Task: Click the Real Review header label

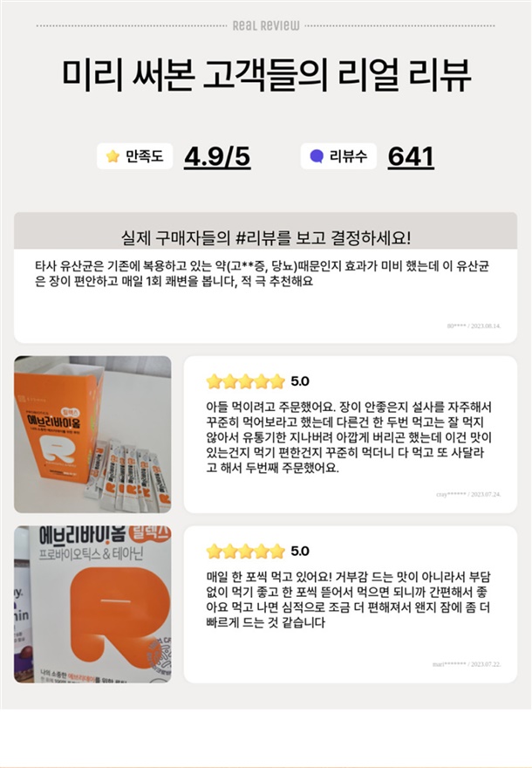Action: point(266,25)
